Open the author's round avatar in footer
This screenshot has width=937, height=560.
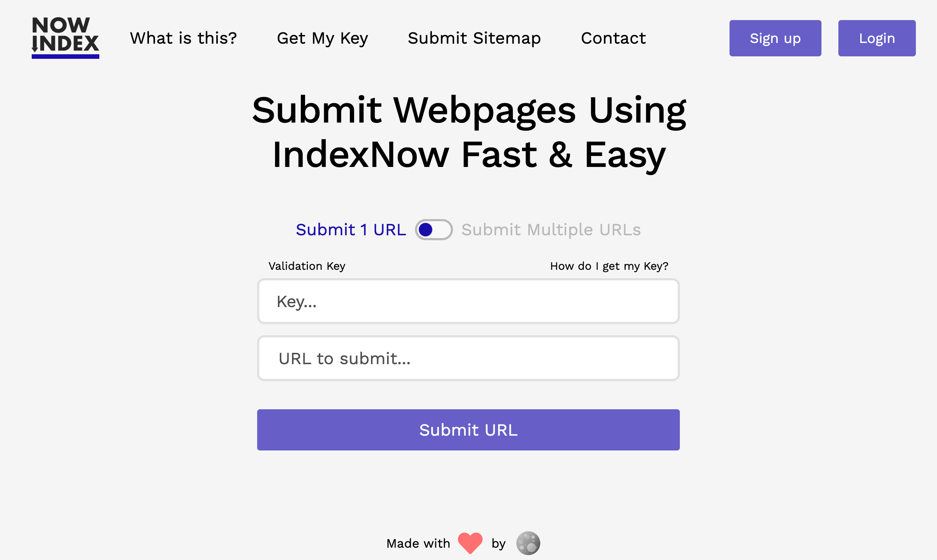pos(528,543)
